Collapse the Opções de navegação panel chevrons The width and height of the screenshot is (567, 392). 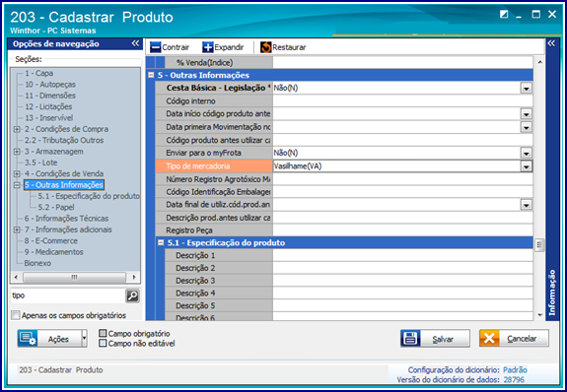click(x=135, y=43)
